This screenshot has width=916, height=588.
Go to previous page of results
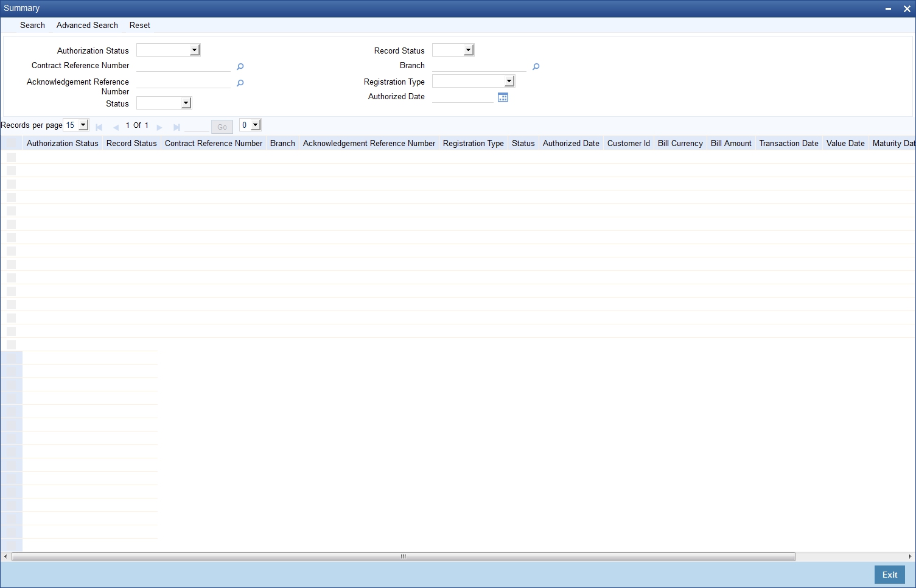pos(116,127)
